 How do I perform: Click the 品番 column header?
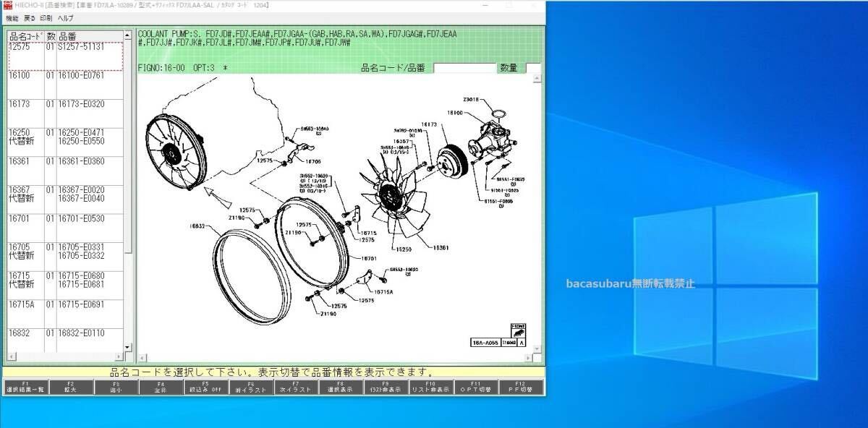[x=90, y=36]
